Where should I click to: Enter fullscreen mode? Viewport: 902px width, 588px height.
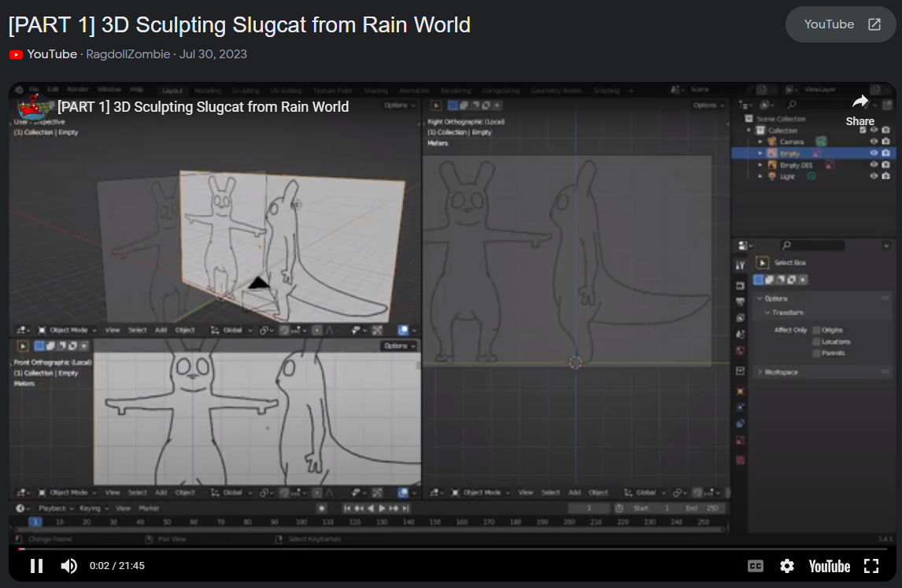pyautogui.click(x=871, y=566)
